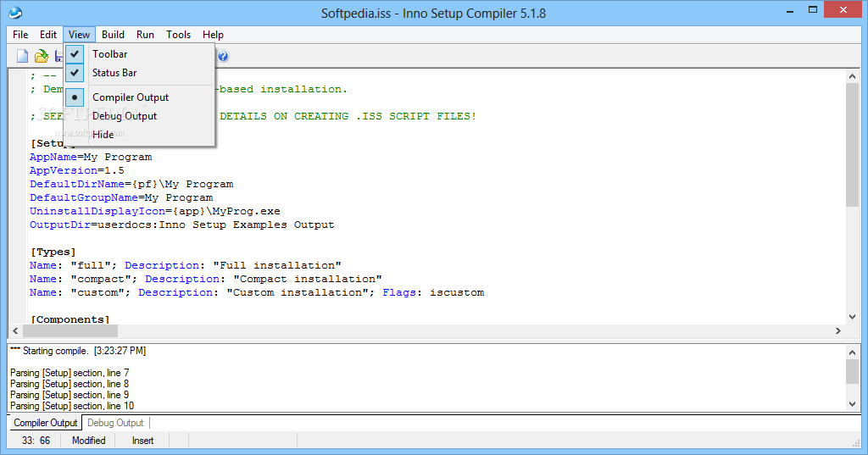868x455 pixels.
Task: Open the File menu
Action: coord(20,35)
